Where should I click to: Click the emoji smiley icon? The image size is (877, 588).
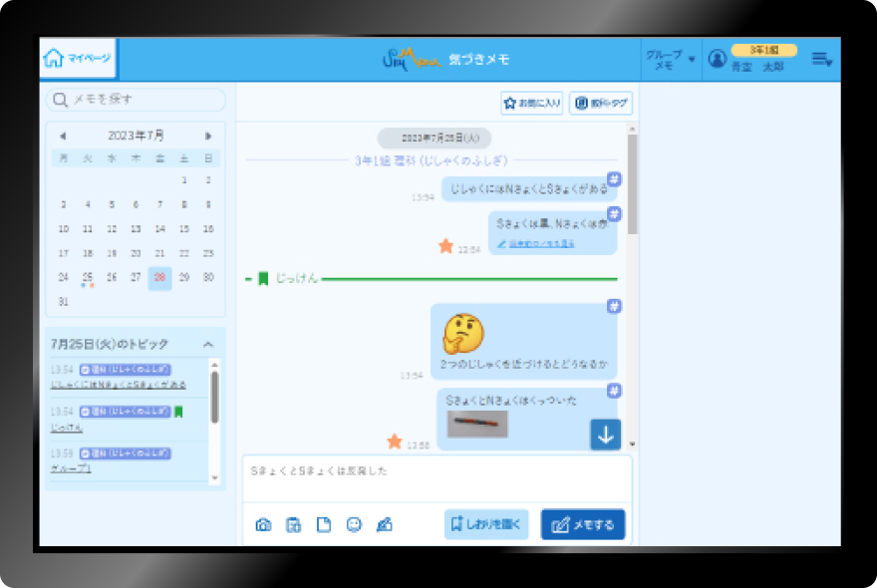point(354,525)
